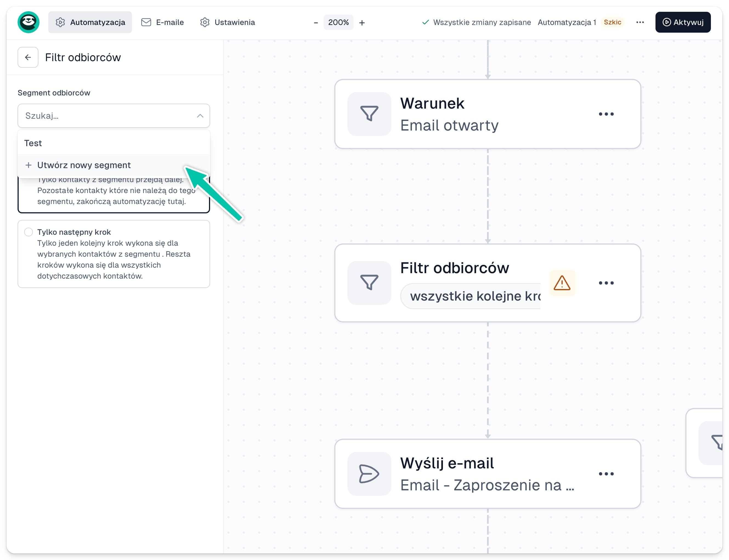Activate the automation with Aktywuj
This screenshot has width=729, height=560.
point(683,22)
